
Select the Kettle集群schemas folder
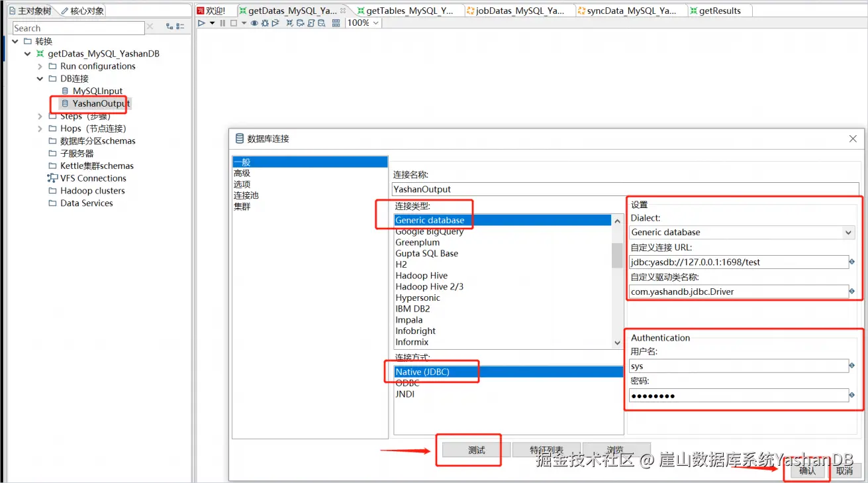point(97,166)
